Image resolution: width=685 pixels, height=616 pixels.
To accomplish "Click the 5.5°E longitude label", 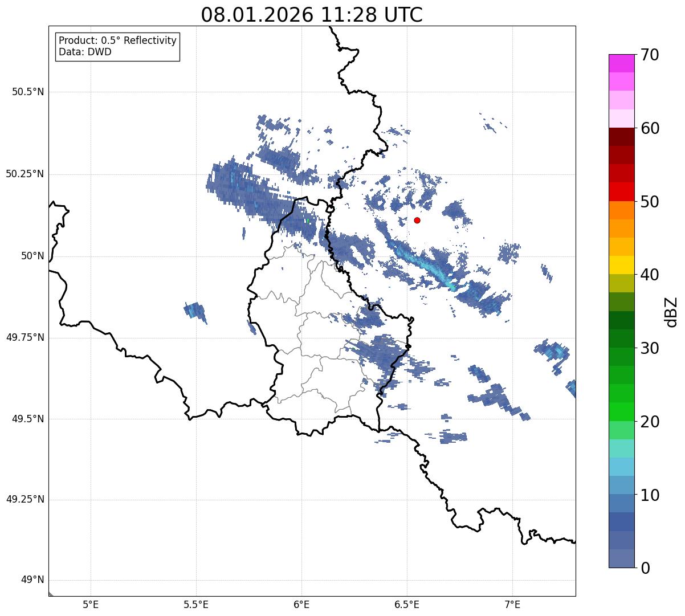I will point(196,605).
